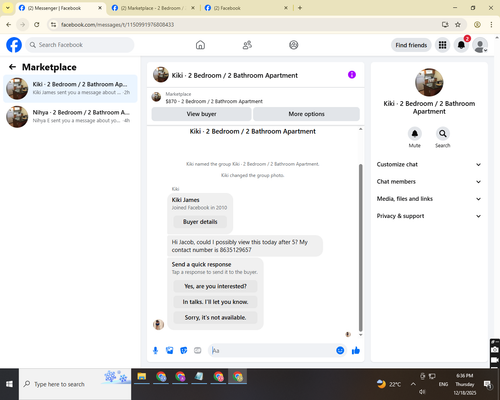Screen dimensions: 500x400
Task: Open the emoji picker in message box
Action: pyautogui.click(x=340, y=350)
